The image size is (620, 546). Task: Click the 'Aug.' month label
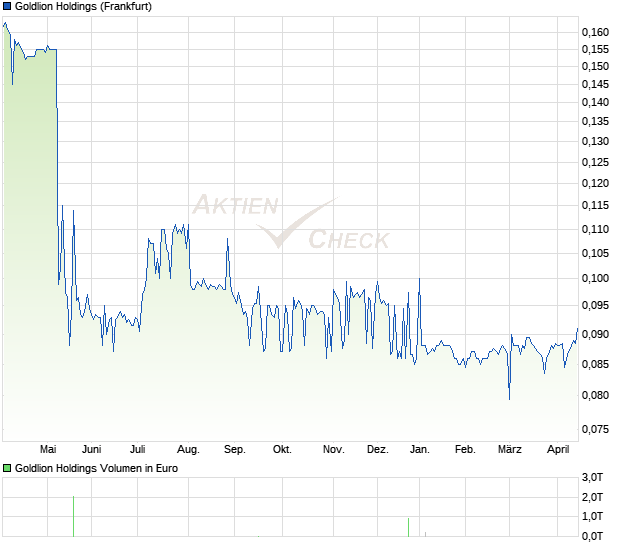(x=188, y=450)
